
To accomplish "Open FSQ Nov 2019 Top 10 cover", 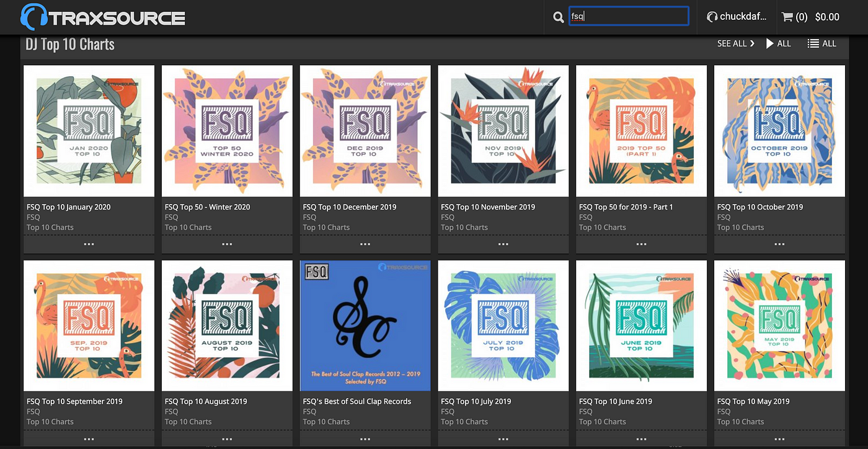I will tap(503, 131).
